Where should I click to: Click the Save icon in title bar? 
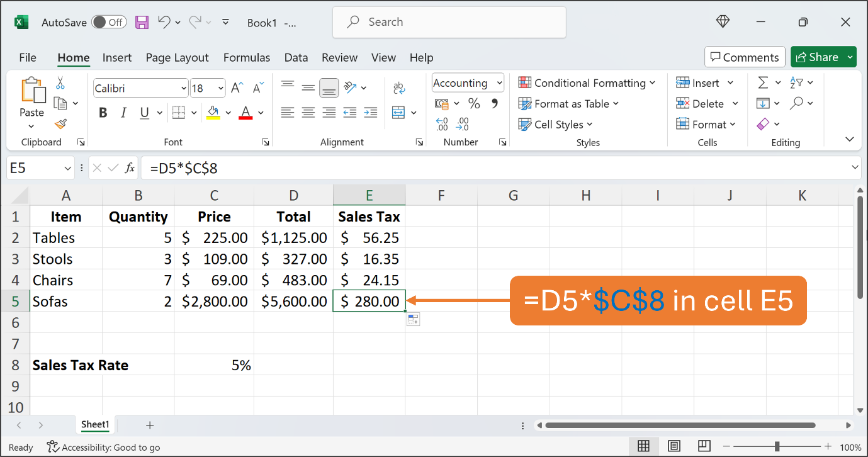(142, 22)
